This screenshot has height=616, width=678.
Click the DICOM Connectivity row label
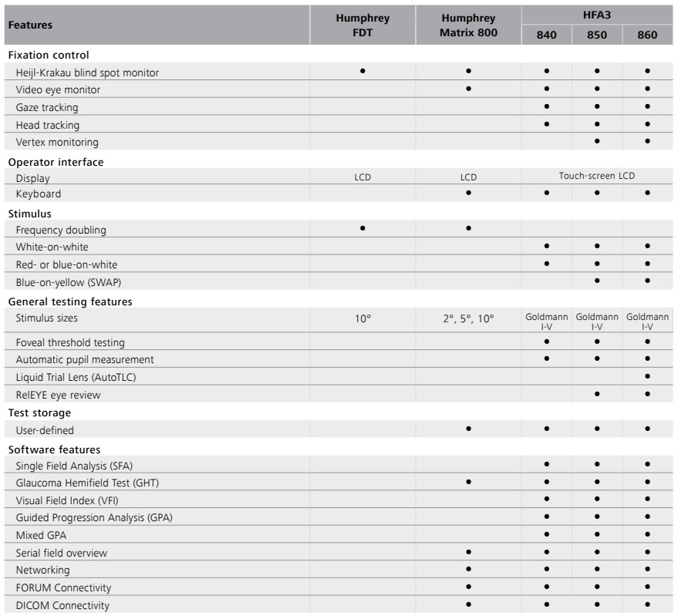click(x=62, y=606)
